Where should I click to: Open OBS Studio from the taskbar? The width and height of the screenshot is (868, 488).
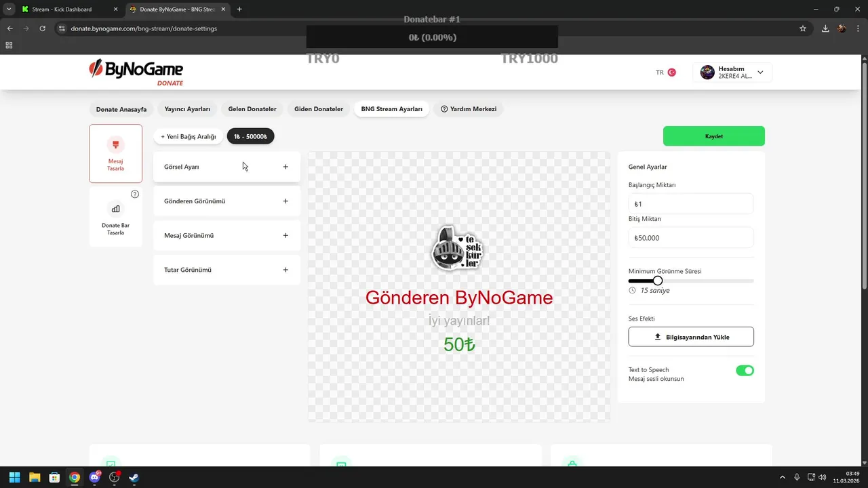(115, 477)
